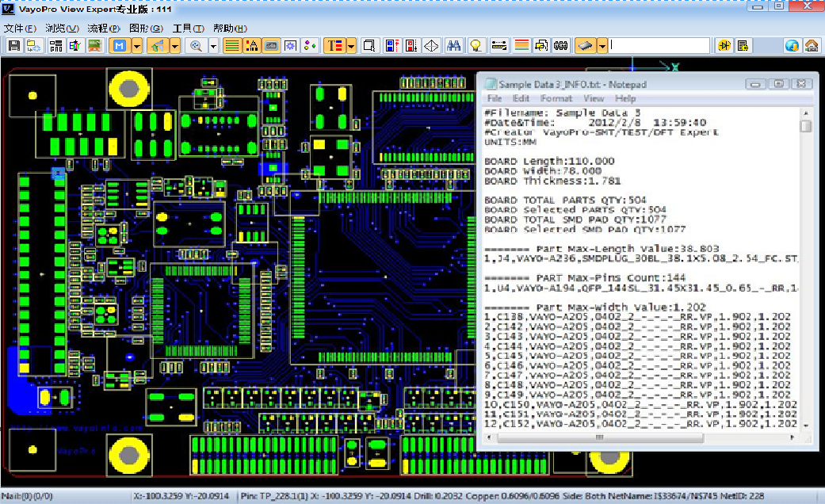Click the three colored dots icon

310,46
